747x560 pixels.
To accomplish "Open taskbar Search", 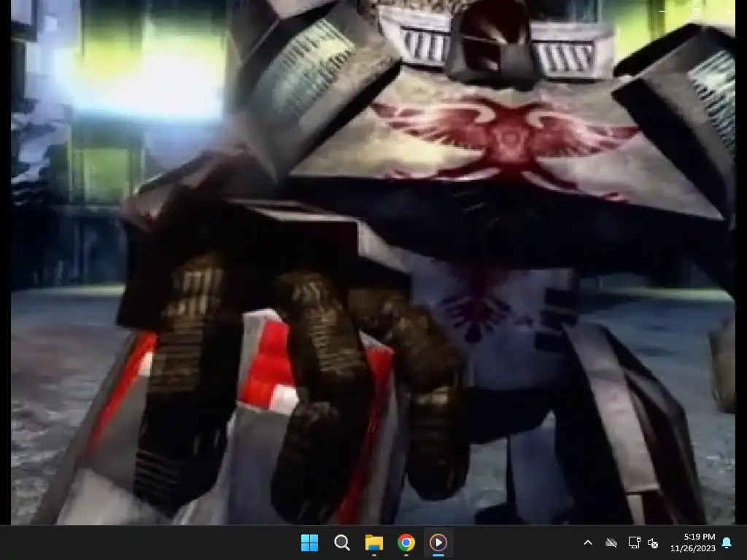I will point(341,542).
